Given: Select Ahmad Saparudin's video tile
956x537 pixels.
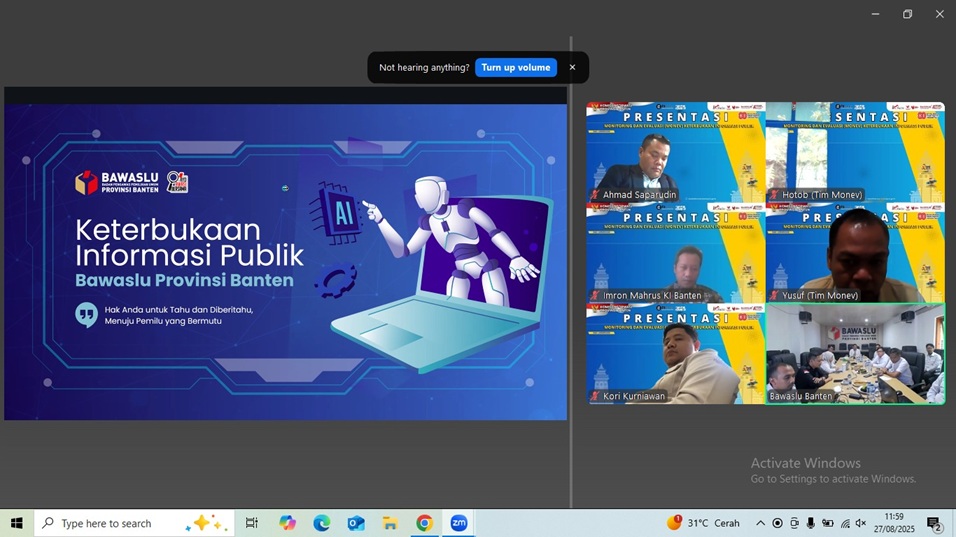Looking at the screenshot, I should click(676, 152).
